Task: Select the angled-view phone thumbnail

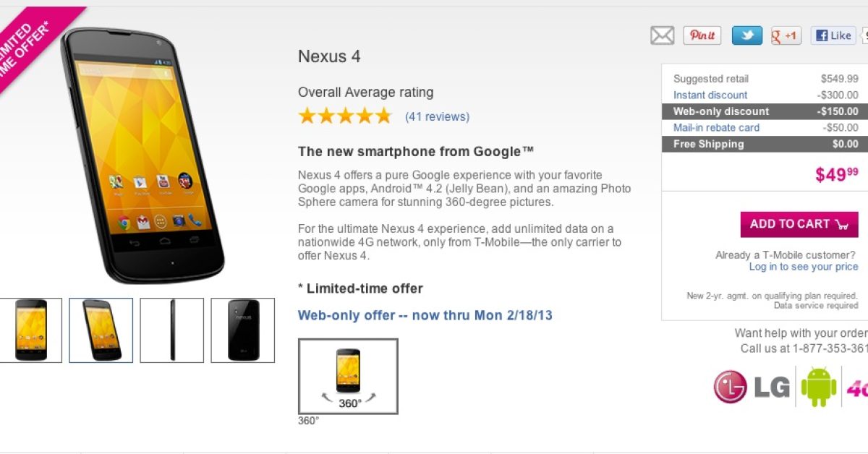Action: (x=101, y=330)
